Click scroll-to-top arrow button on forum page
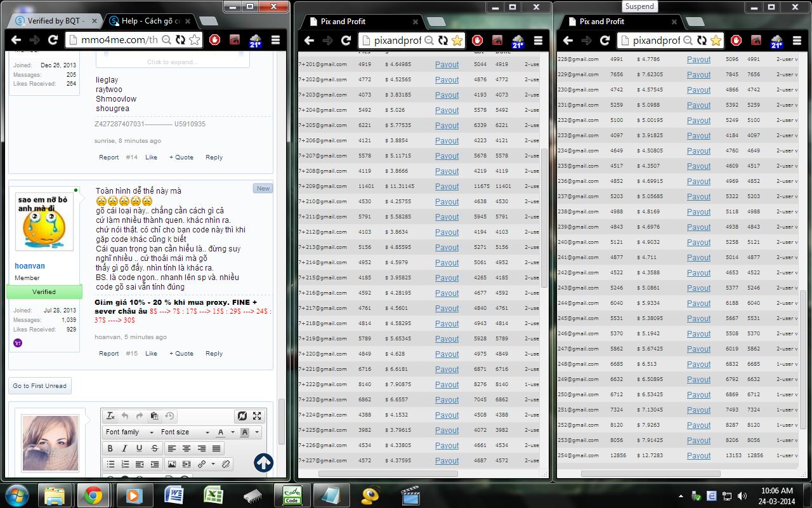This screenshot has width=812, height=508. (263, 463)
